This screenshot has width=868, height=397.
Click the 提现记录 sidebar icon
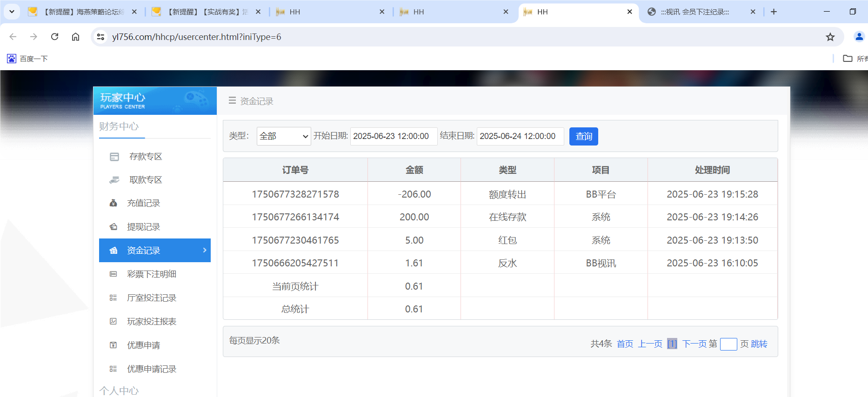click(113, 227)
